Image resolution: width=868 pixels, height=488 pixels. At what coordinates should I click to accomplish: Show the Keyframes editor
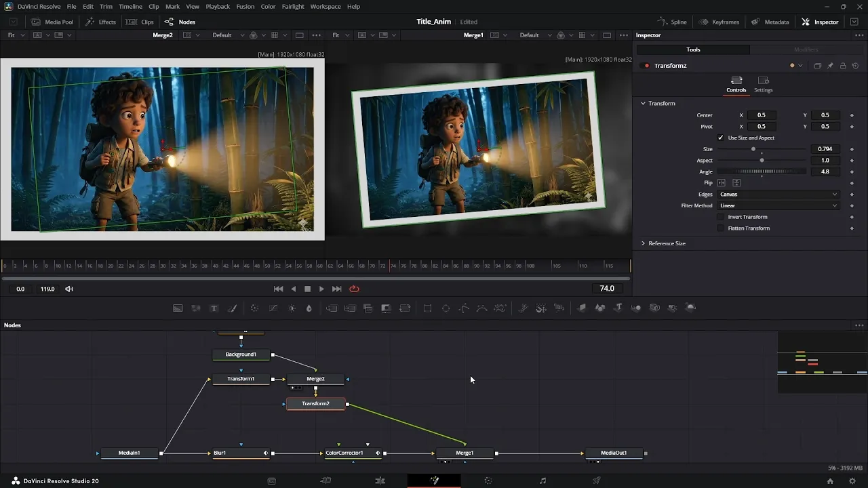pos(719,22)
